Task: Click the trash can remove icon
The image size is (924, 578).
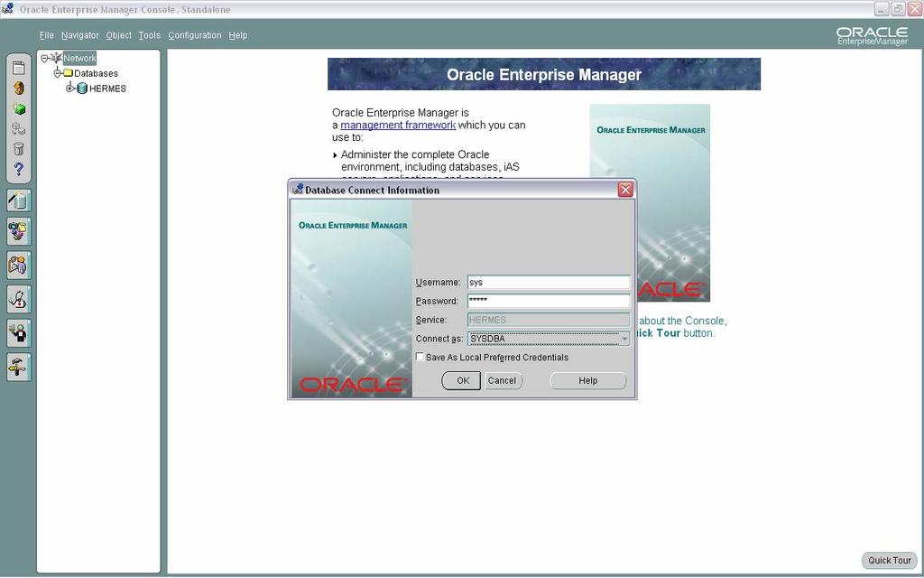Action: tap(19, 148)
